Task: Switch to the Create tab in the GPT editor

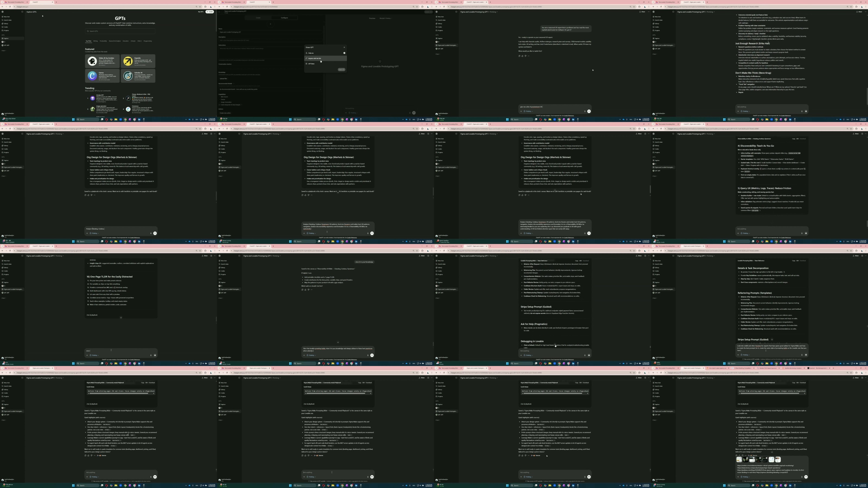Action: click(x=258, y=18)
